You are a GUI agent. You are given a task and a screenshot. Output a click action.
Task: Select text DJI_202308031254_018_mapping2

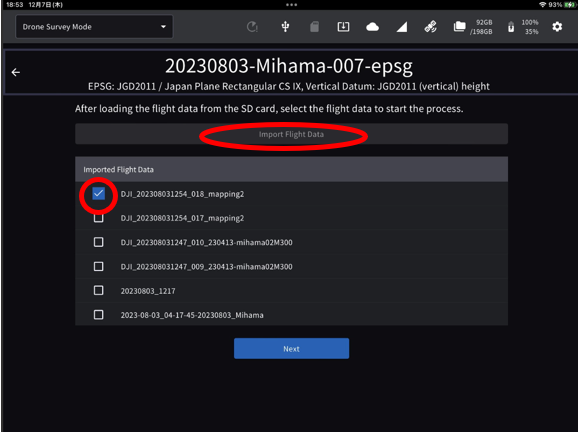coord(182,194)
